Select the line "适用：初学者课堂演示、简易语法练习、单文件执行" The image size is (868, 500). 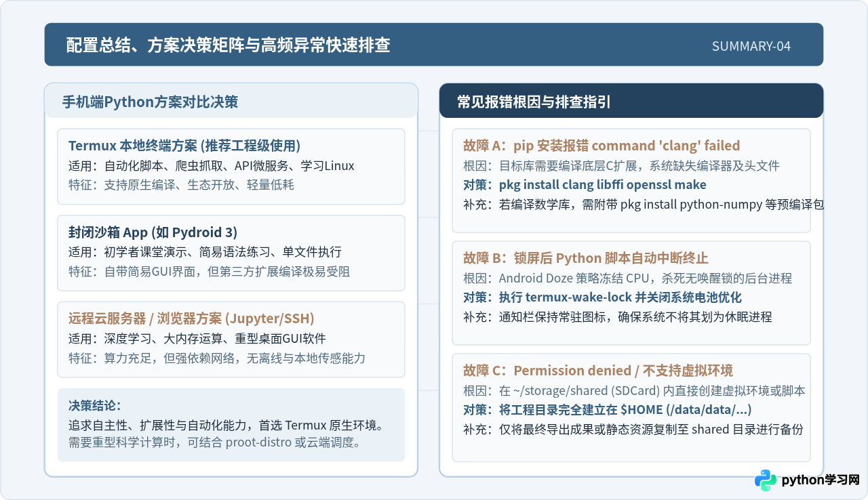[x=205, y=252]
